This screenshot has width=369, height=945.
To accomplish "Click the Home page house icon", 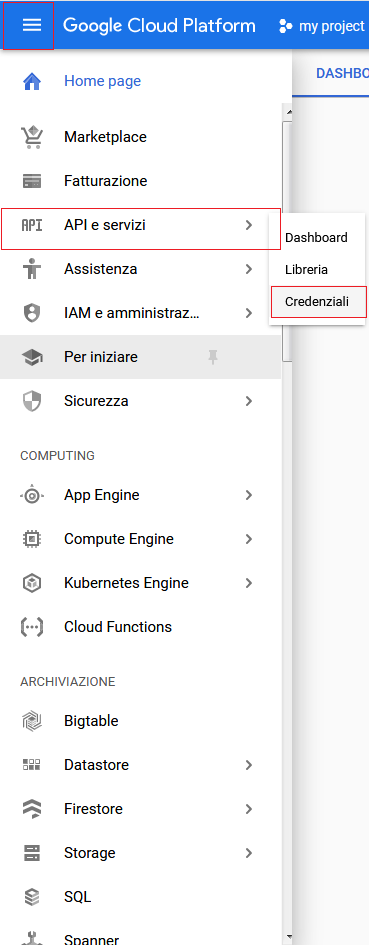I will [31, 81].
